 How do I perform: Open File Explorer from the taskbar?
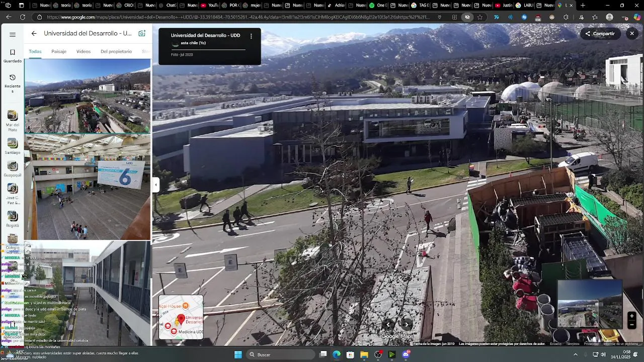(364, 354)
